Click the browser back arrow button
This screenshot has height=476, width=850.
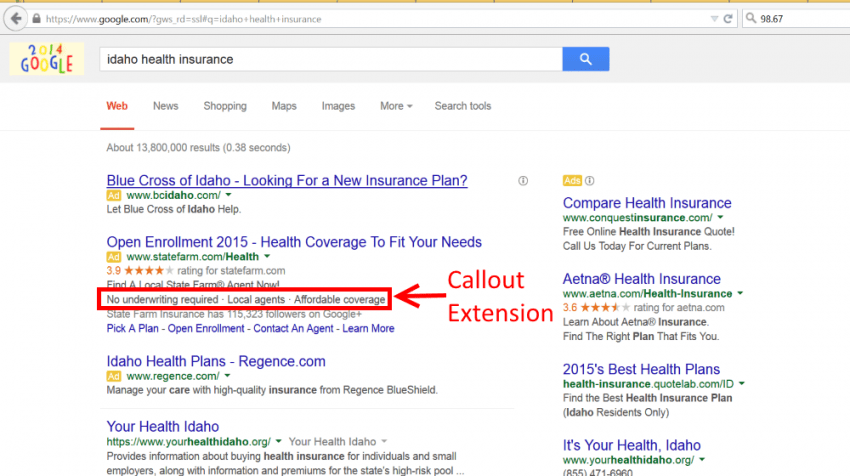point(16,19)
